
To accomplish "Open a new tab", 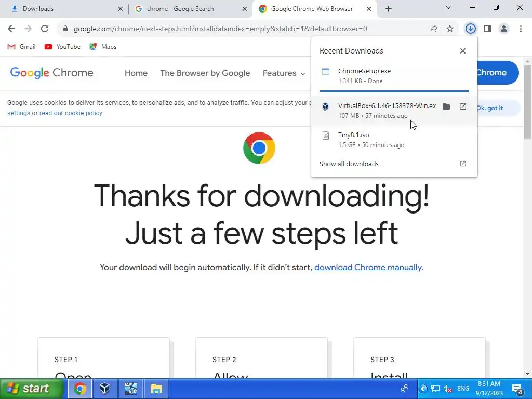I will tap(389, 9).
